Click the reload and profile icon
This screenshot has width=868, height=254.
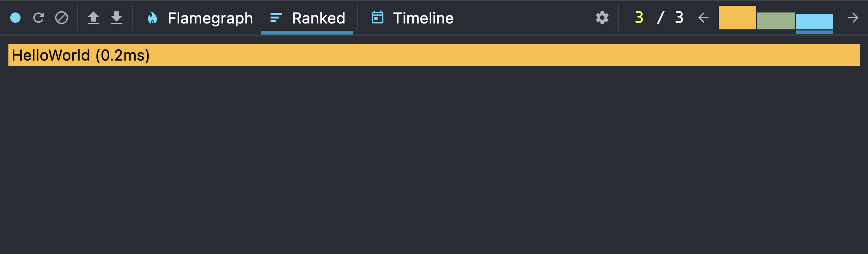(x=38, y=17)
